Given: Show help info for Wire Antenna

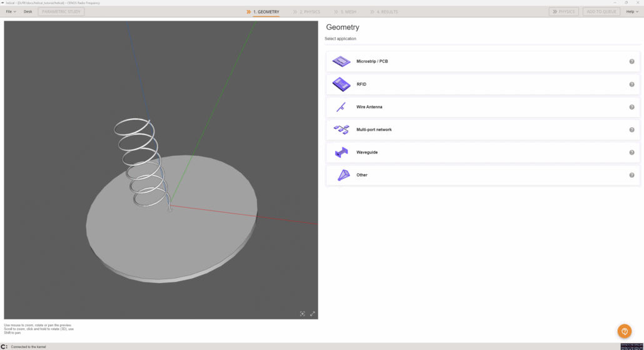Looking at the screenshot, I should click(631, 107).
